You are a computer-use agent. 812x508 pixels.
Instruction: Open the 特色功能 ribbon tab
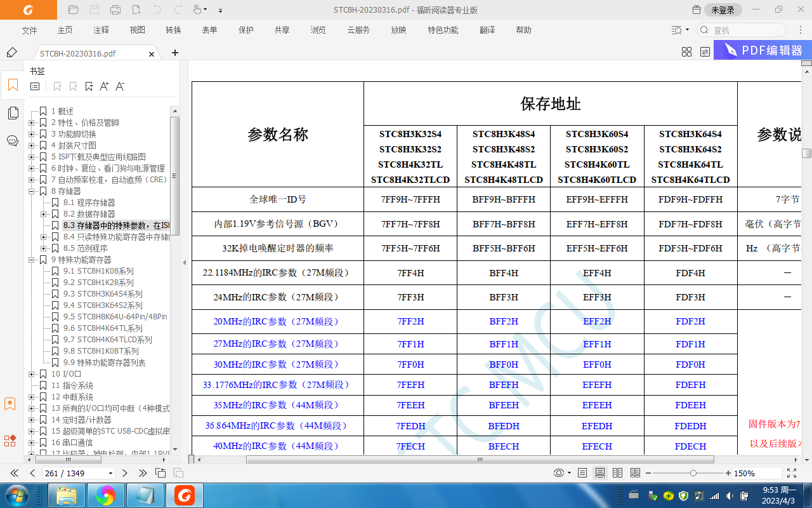[x=443, y=30]
